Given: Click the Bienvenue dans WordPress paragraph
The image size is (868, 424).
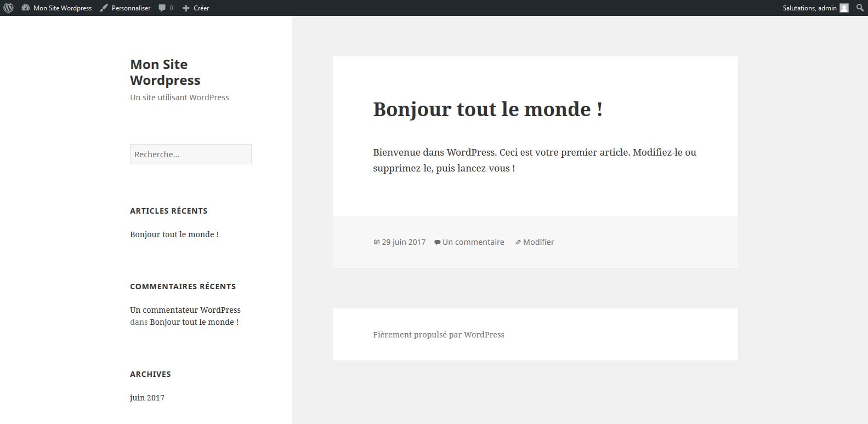Looking at the screenshot, I should coord(535,160).
